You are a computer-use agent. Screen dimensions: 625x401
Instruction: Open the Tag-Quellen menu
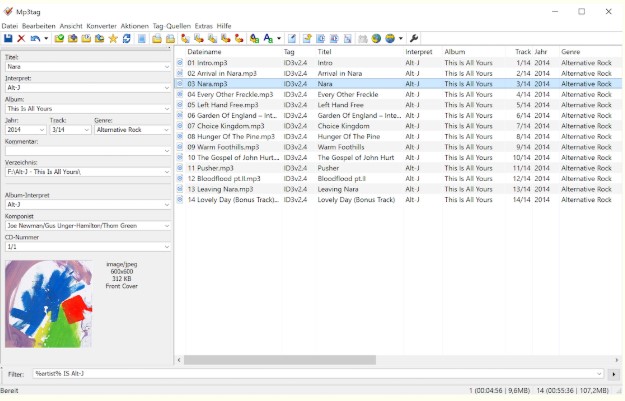point(171,26)
